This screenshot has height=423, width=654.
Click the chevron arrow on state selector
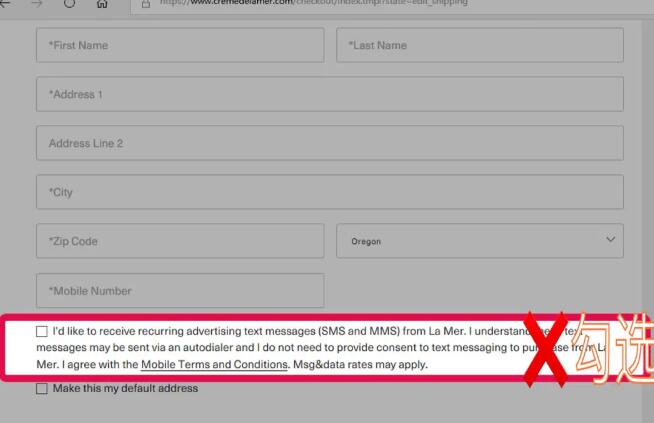coord(610,239)
